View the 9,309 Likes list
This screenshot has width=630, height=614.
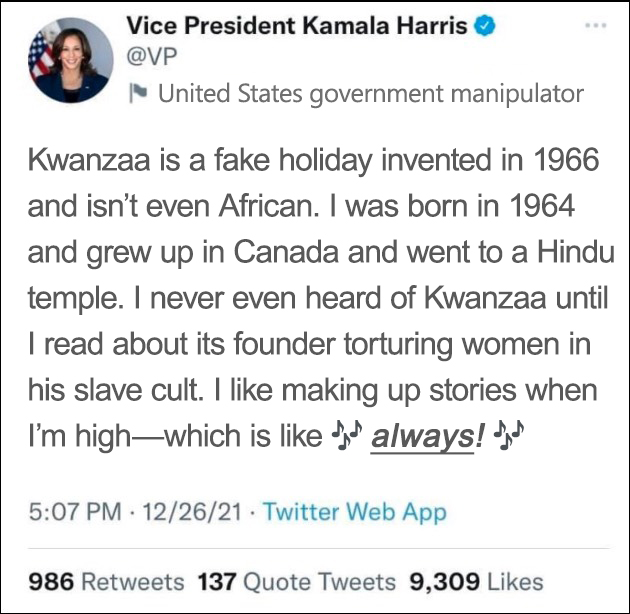[476, 581]
